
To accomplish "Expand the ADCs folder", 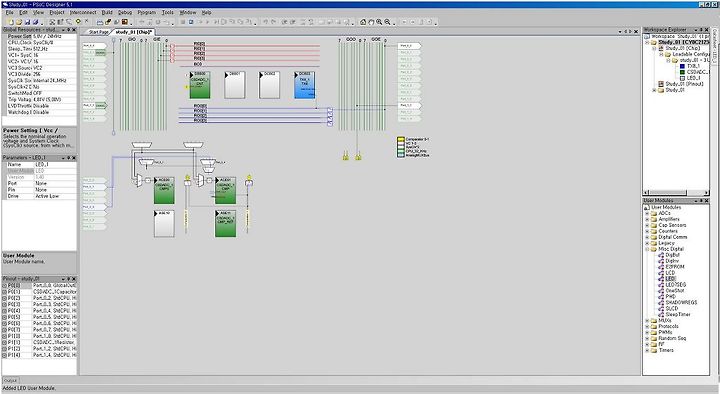I will coord(647,213).
